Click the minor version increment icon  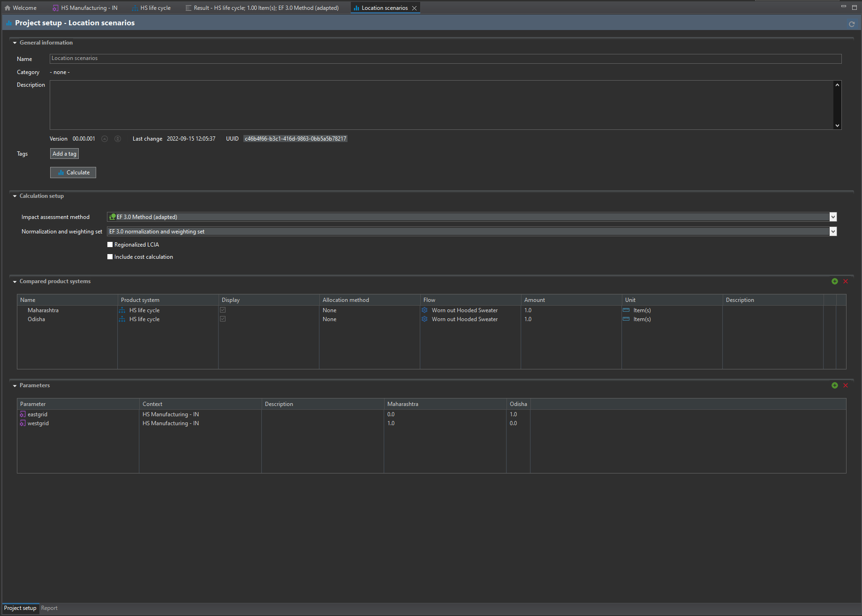click(x=105, y=139)
